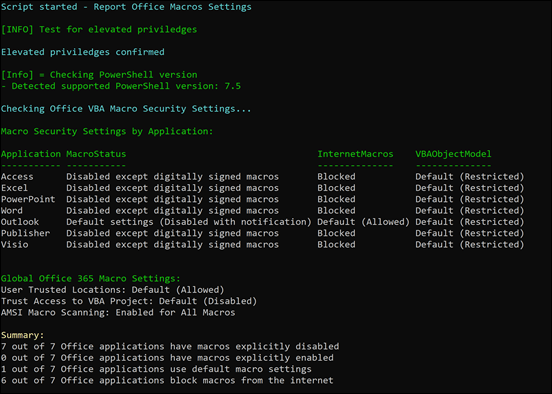Click the MacroStatus value in the Excel row
This screenshot has height=394, width=552.
[172, 188]
